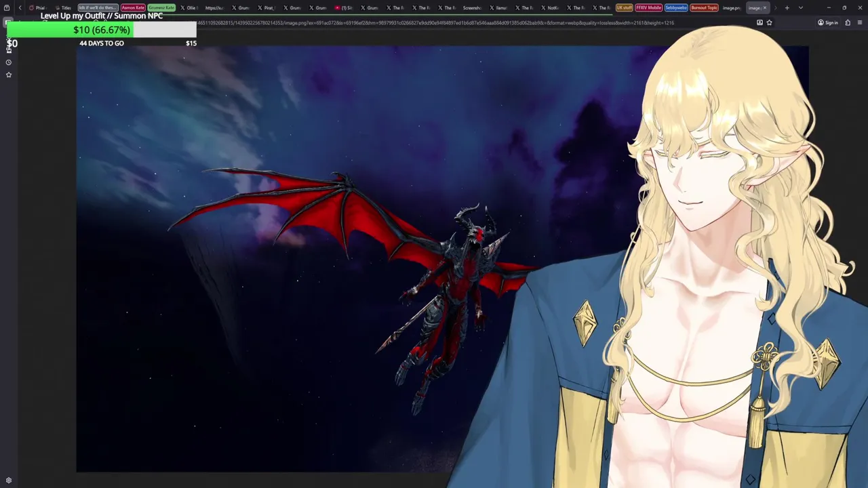
Task: Open the browser hamburger menu
Action: (x=860, y=22)
